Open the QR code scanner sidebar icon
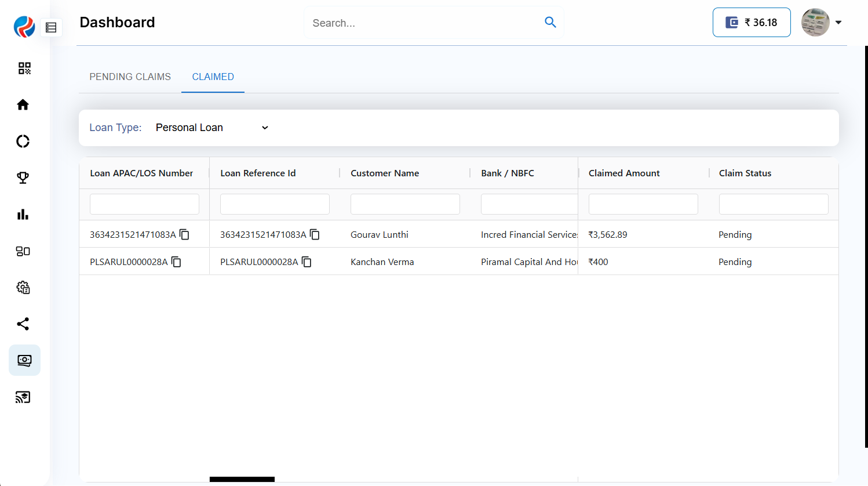This screenshot has height=486, width=868. [24, 68]
